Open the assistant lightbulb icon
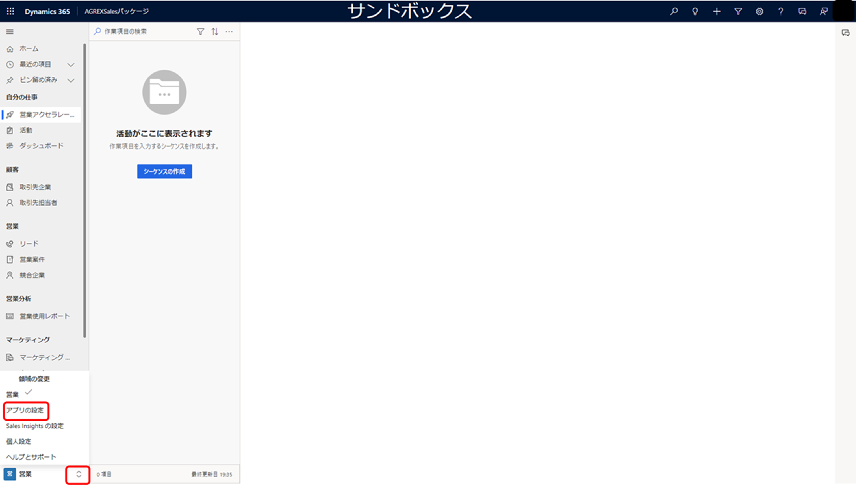This screenshot has height=489, width=868. pos(695,12)
